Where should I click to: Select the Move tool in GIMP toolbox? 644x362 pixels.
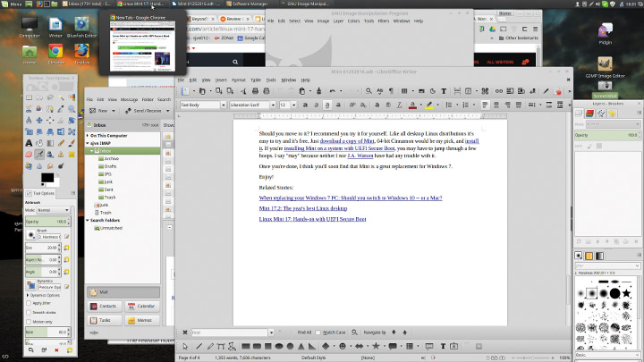pos(39,121)
